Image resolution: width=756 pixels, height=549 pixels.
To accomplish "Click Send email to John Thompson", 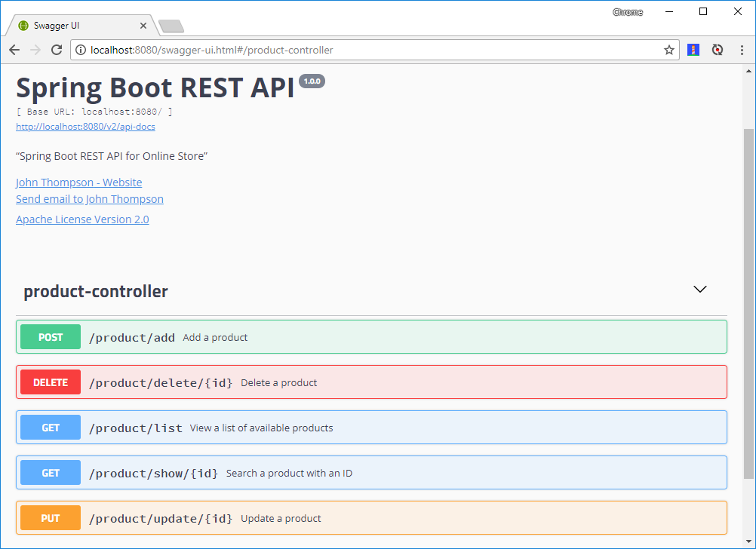I will [x=89, y=198].
